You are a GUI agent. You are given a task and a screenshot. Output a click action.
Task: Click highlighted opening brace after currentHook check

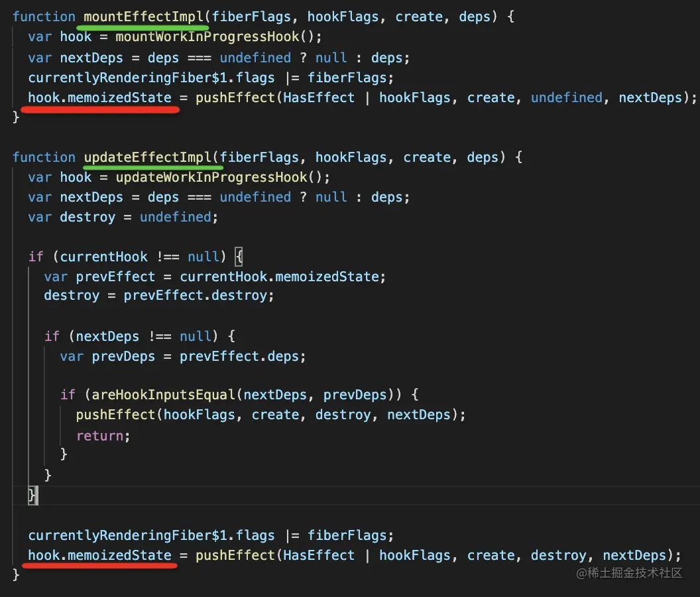point(239,257)
